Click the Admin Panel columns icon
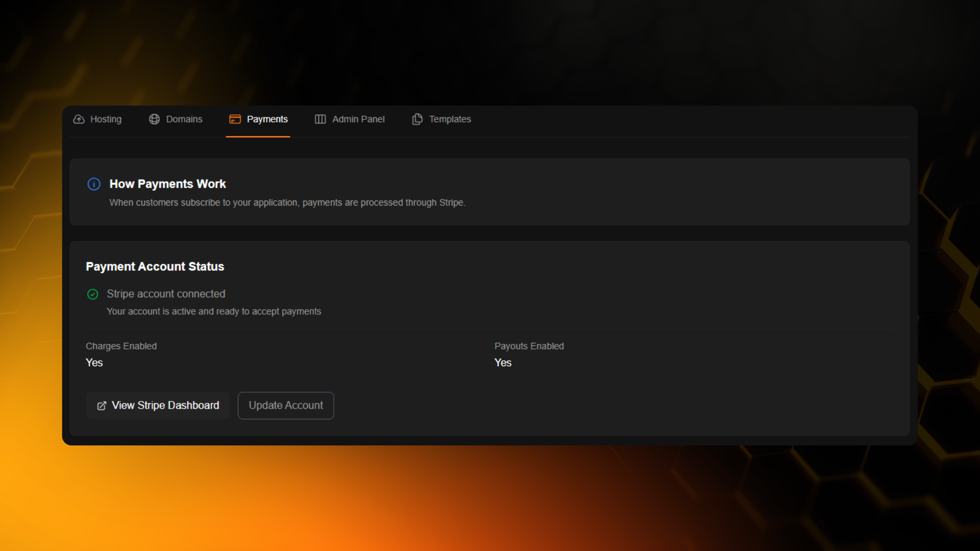The height and width of the screenshot is (551, 980). (x=320, y=119)
